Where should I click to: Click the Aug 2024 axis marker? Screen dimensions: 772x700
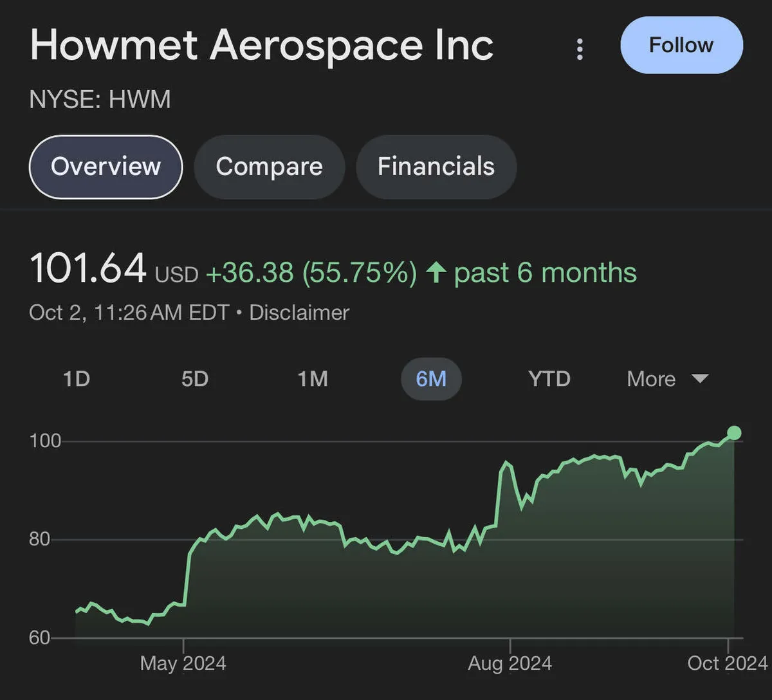pos(510,663)
